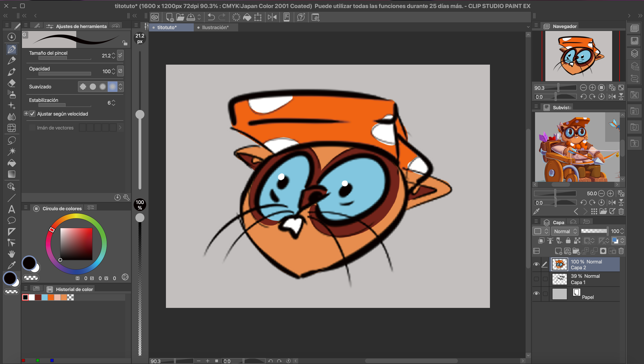Select the Auto select magic wand tool
Image resolution: width=644 pixels, height=364 pixels.
(11, 151)
